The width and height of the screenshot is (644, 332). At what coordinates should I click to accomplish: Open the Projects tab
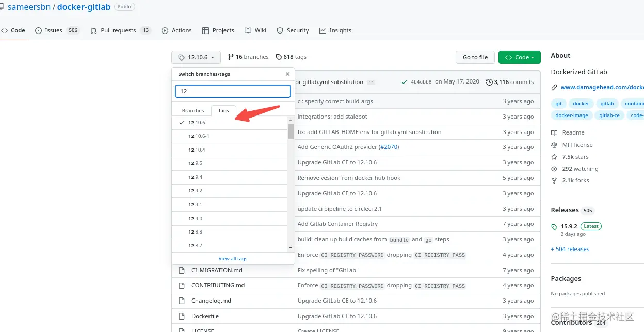[218, 30]
